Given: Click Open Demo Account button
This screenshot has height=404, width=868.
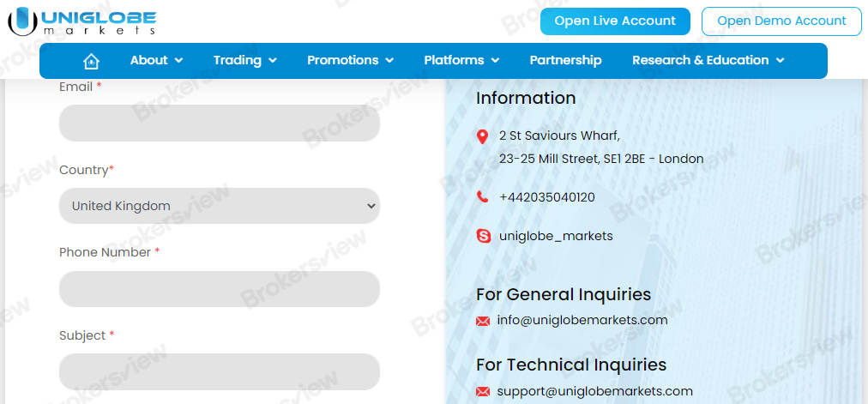Looking at the screenshot, I should tap(781, 21).
